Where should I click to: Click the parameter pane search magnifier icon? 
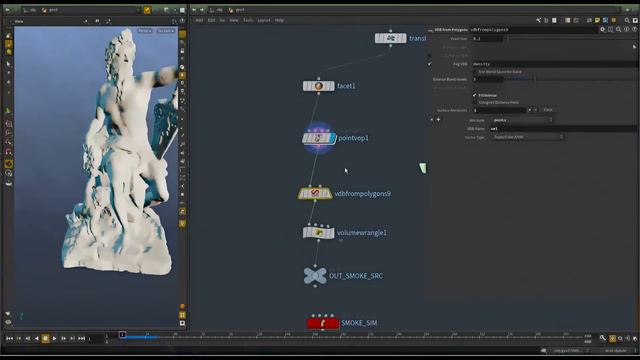click(618, 29)
